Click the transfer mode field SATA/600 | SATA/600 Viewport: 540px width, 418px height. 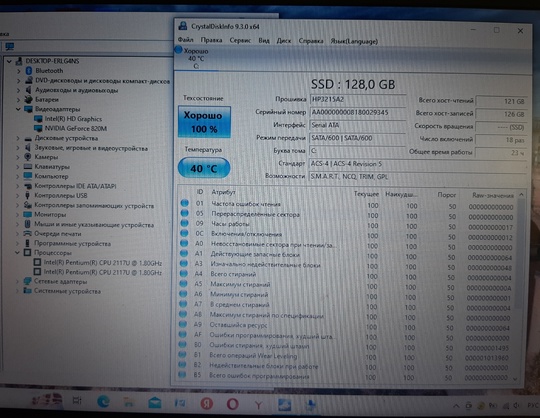[x=357, y=138]
